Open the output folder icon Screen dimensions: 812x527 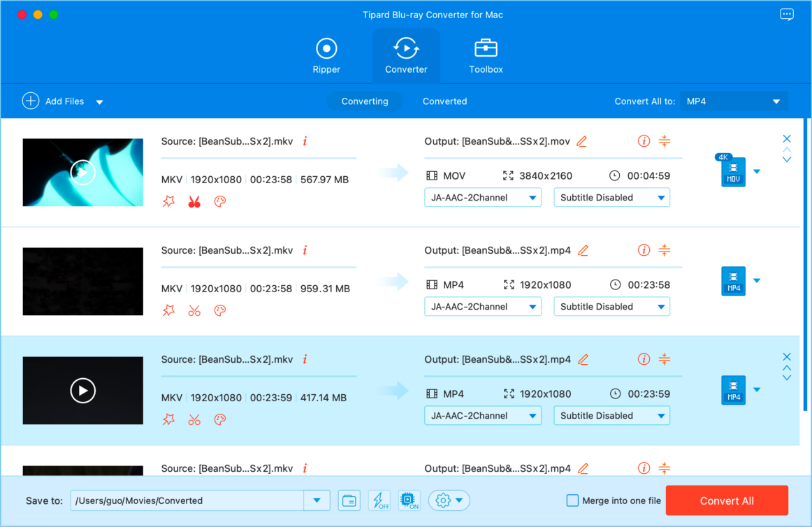tap(349, 500)
